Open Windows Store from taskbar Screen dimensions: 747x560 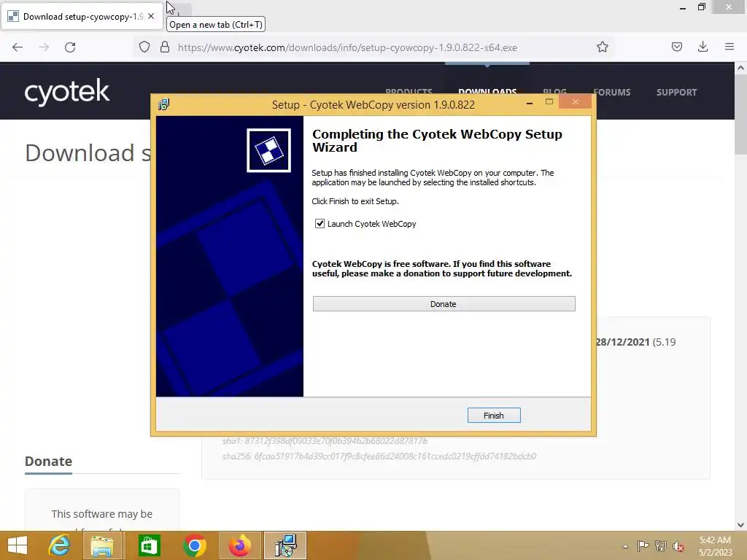(x=149, y=545)
